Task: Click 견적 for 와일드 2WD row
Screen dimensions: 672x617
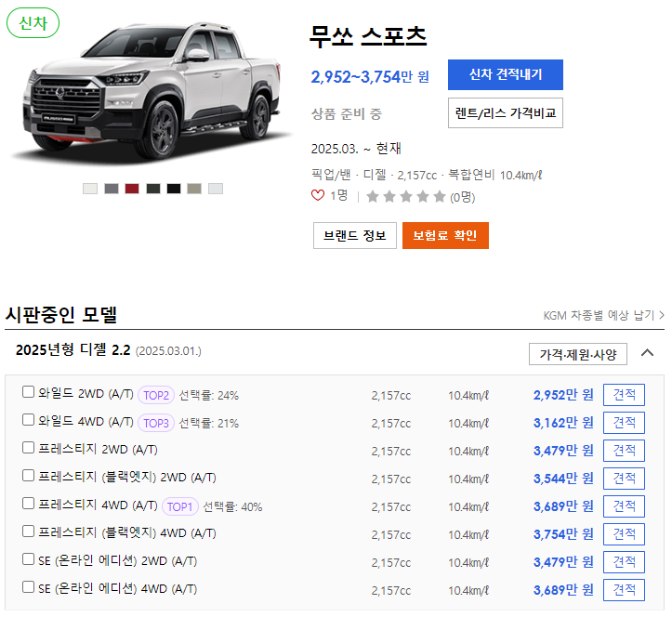Action: pos(624,395)
